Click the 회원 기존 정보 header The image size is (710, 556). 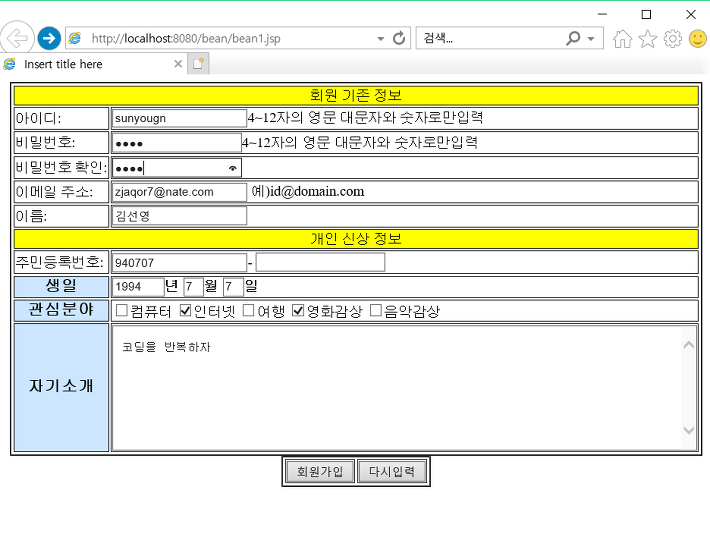click(356, 96)
